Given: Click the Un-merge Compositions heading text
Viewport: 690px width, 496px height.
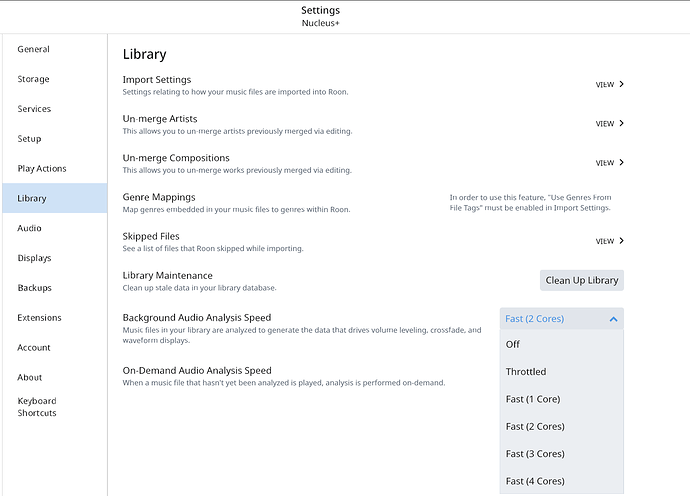Looking at the screenshot, I should pos(176,158).
